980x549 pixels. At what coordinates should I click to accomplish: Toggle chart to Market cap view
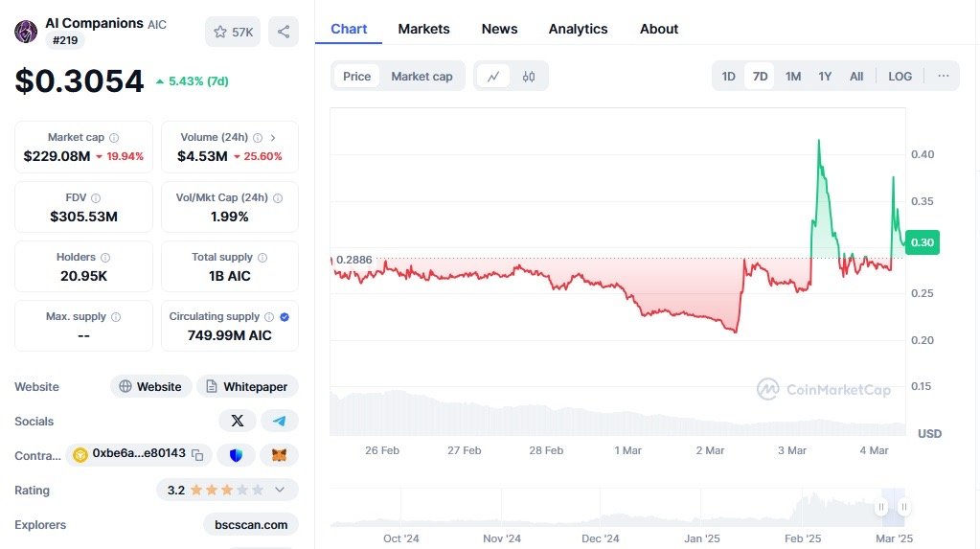422,77
